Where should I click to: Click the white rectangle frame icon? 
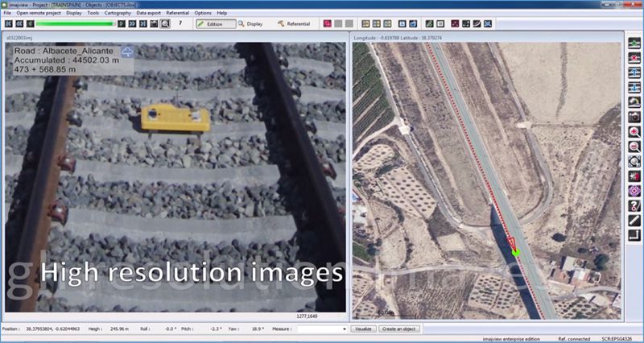click(x=440, y=24)
